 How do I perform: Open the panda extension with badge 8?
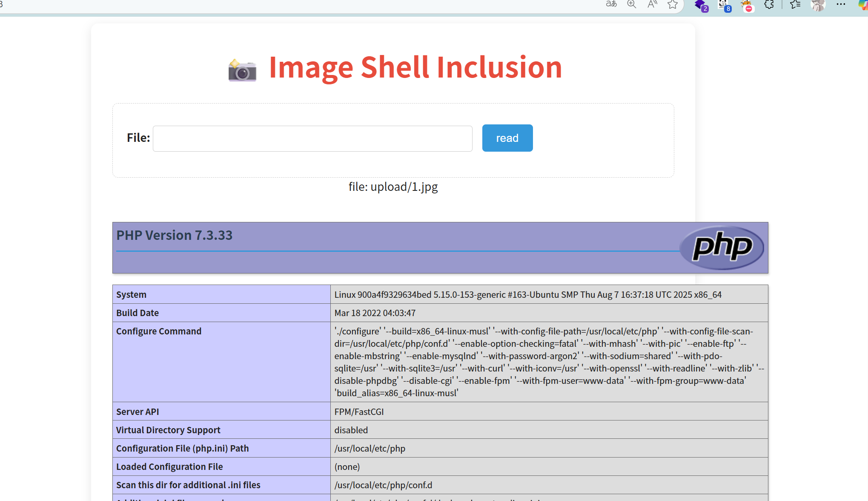coord(724,5)
